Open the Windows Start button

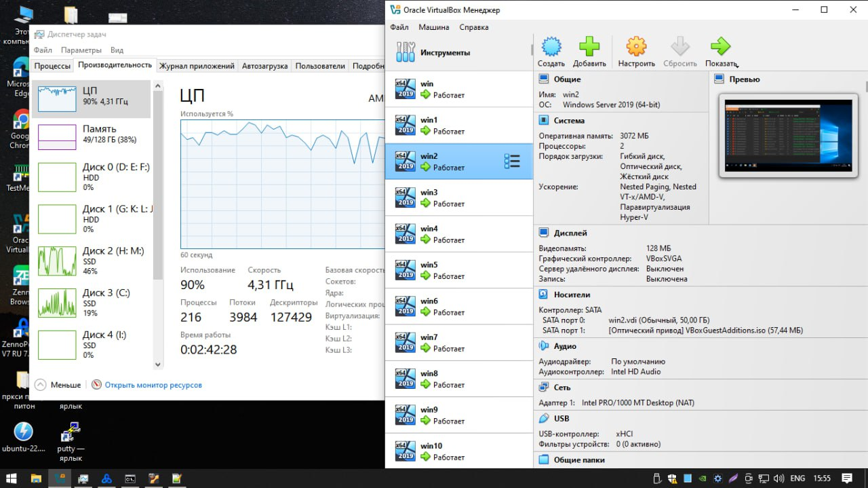click(x=12, y=478)
